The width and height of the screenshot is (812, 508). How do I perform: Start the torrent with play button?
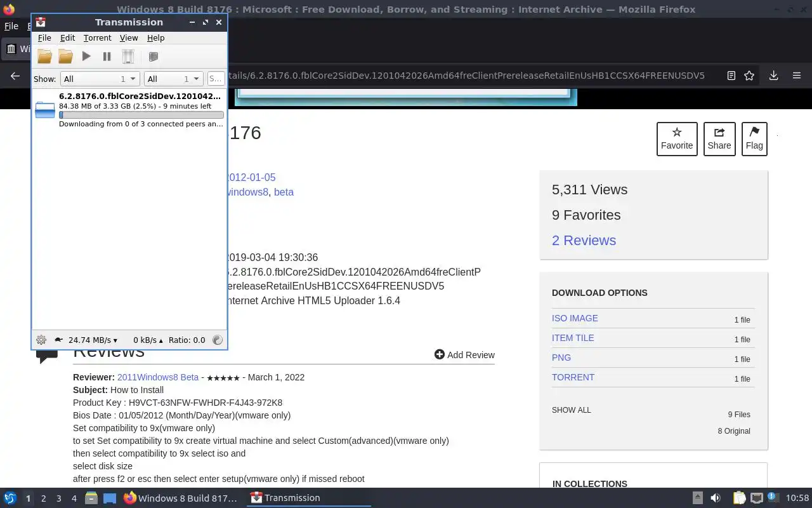tap(86, 57)
